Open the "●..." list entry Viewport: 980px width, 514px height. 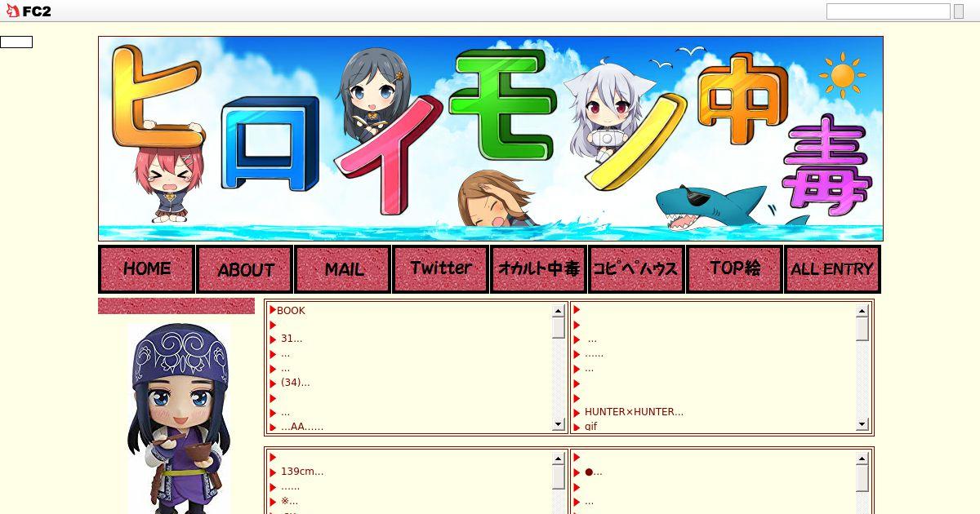coord(594,472)
